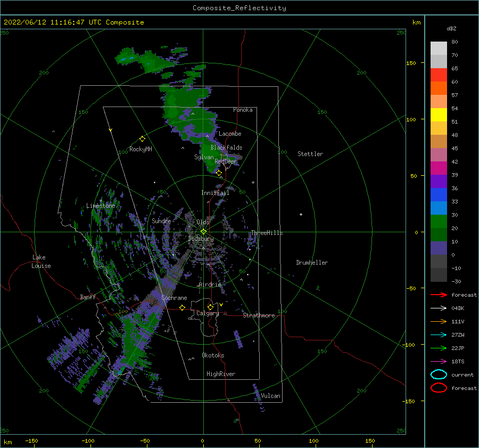
Task: Click the yellow diamond marker below RedDeer
Action: click(219, 173)
